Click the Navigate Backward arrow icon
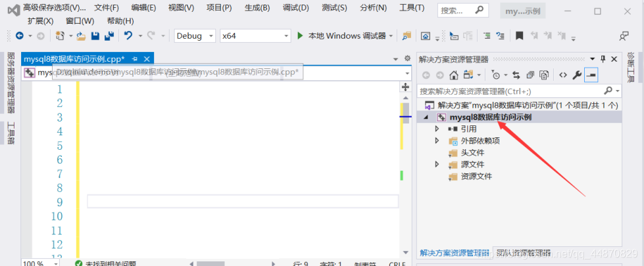This screenshot has width=644, height=266. click(19, 36)
